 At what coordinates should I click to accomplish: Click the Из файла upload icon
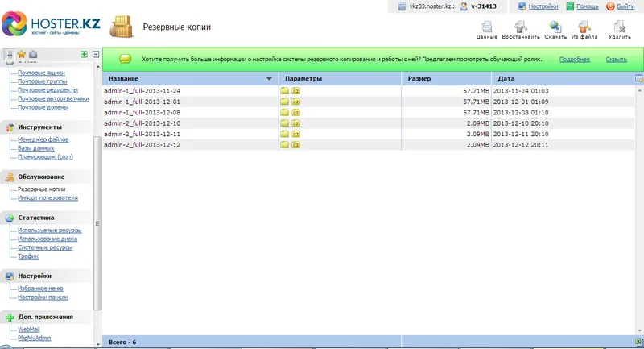pyautogui.click(x=584, y=27)
